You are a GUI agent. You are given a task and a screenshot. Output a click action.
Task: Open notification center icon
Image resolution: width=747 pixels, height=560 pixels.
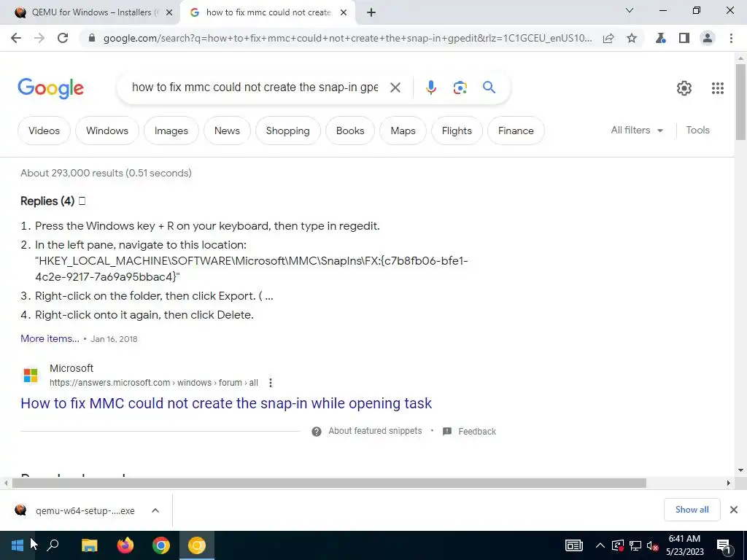pos(724,546)
